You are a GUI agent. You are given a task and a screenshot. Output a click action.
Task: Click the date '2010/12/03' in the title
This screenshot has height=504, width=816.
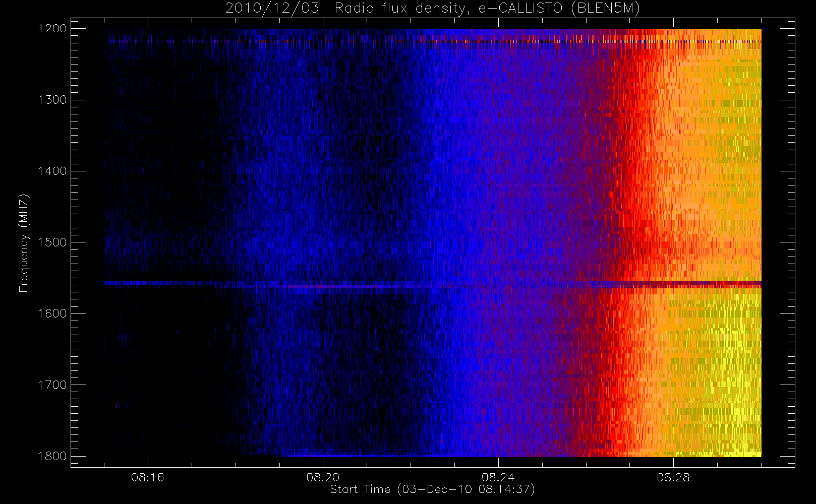272,9
